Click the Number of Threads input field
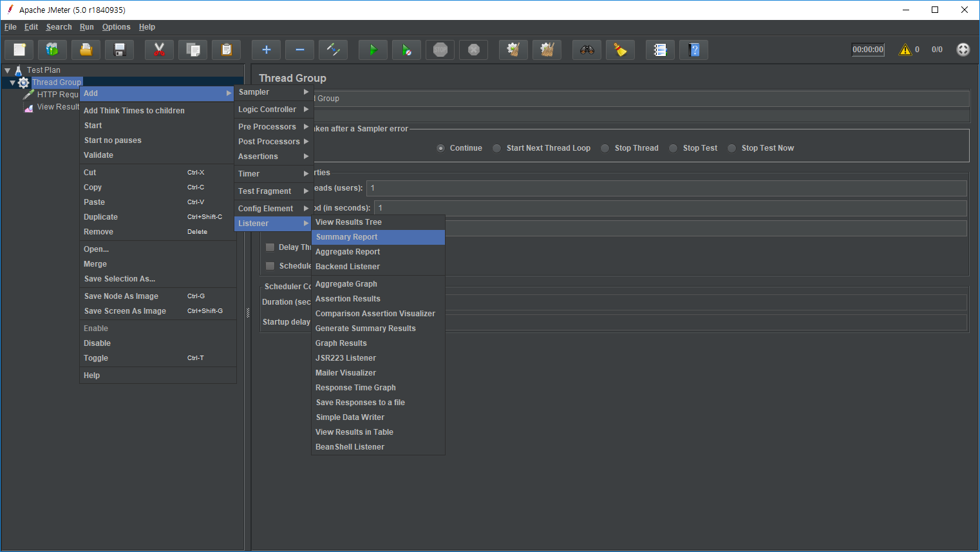The image size is (980, 552). (x=666, y=188)
